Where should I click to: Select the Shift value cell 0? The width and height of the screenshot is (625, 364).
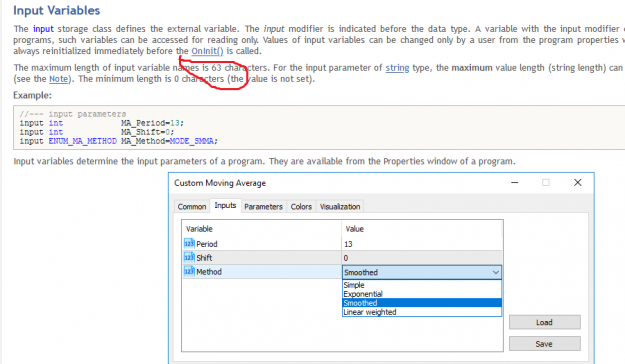(x=422, y=258)
